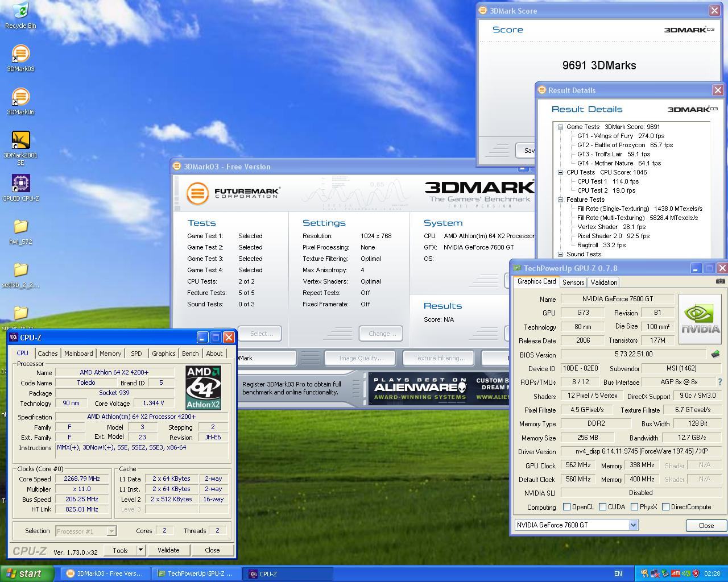Switch to TechPowerUp GPU-Z taskbar button
The width and height of the screenshot is (728, 582).
(x=196, y=573)
